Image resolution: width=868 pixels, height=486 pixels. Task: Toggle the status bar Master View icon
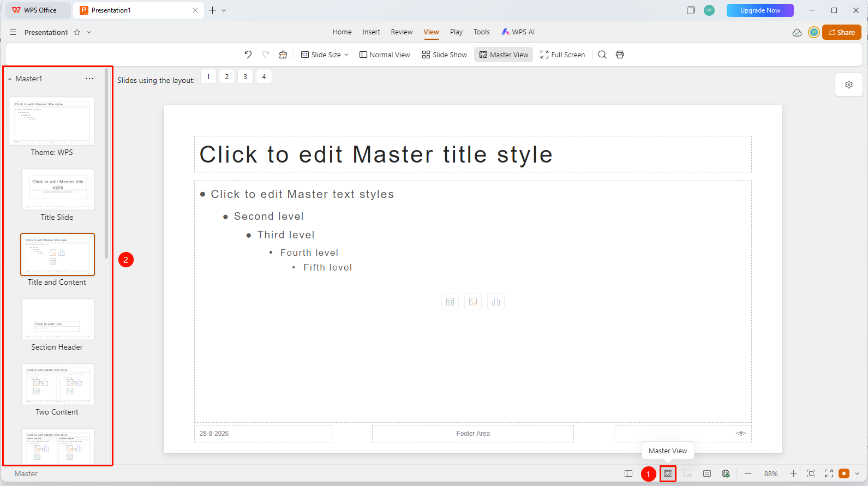(668, 473)
